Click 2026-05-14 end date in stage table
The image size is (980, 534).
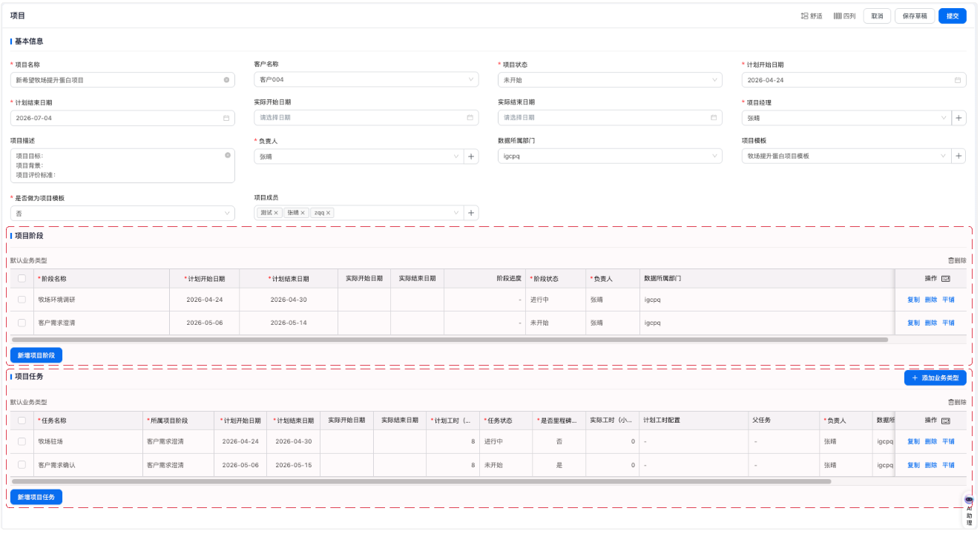click(x=289, y=323)
